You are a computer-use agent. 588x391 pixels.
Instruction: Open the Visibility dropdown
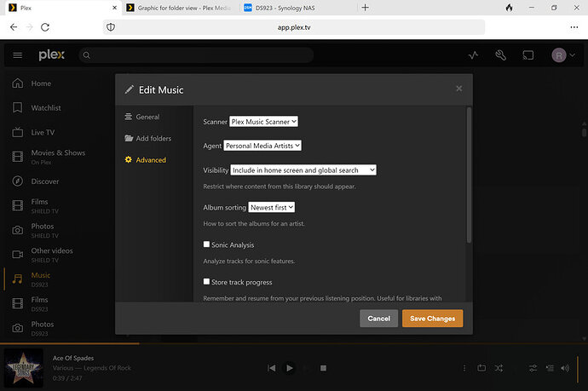click(303, 170)
